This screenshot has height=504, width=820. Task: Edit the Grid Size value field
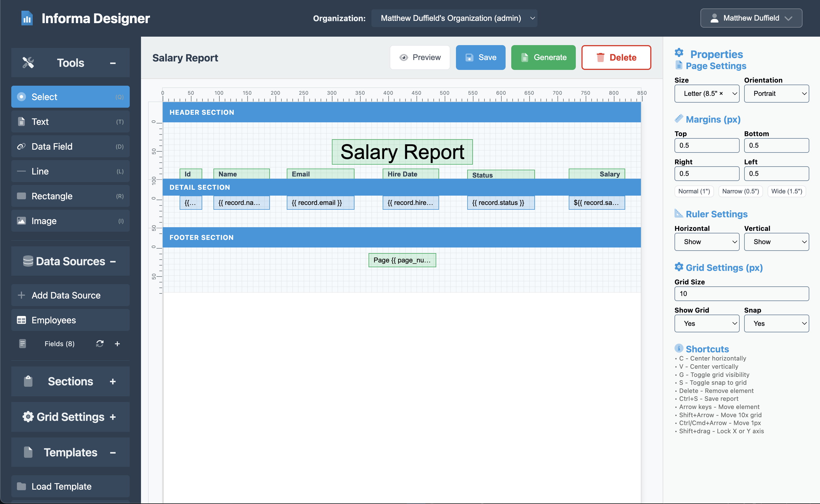741,294
